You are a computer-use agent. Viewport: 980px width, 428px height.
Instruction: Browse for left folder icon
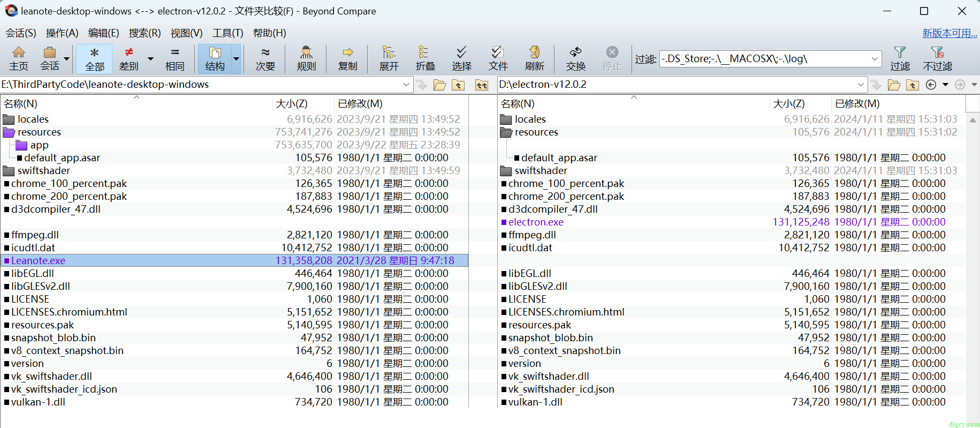[440, 85]
